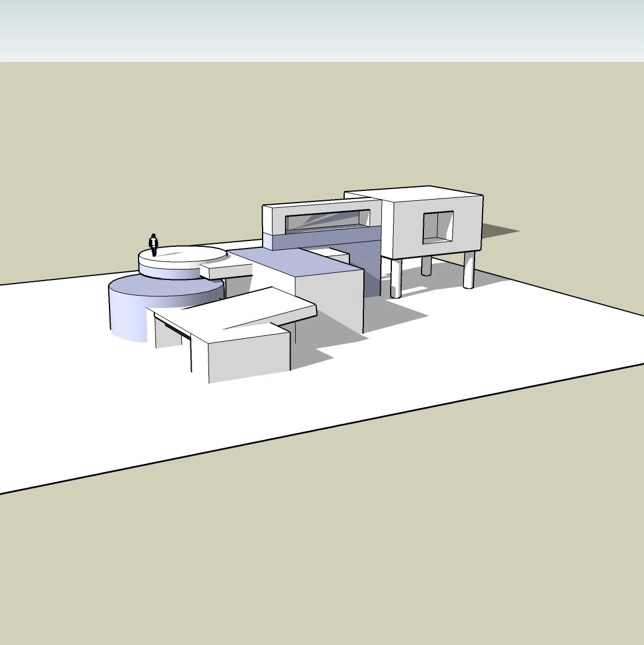Select the square window on the elevated cube
Image resolution: width=644 pixels, height=645 pixels.
[x=438, y=228]
